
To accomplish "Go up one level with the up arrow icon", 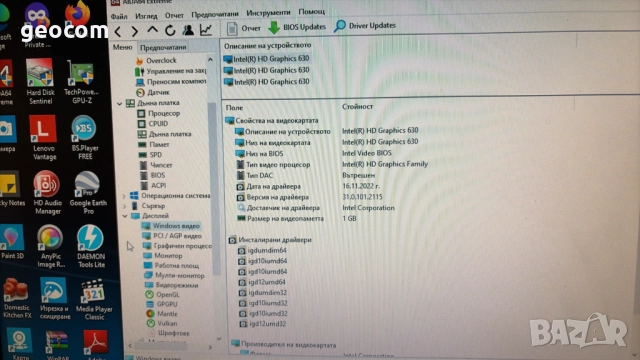I will point(152,30).
